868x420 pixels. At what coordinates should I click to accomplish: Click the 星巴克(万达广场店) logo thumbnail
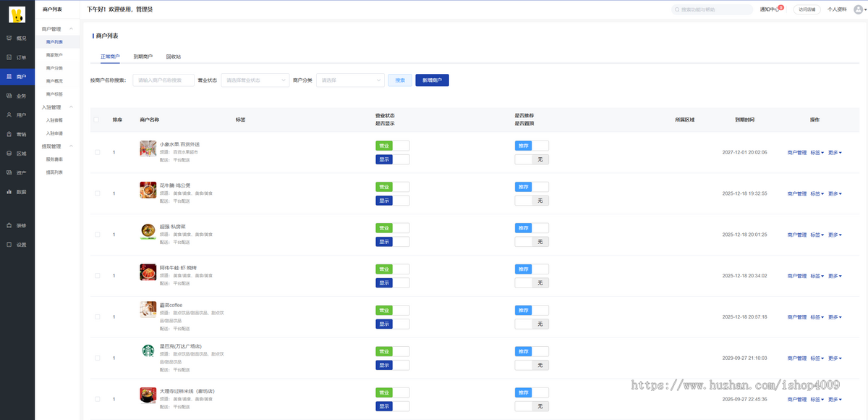(148, 351)
